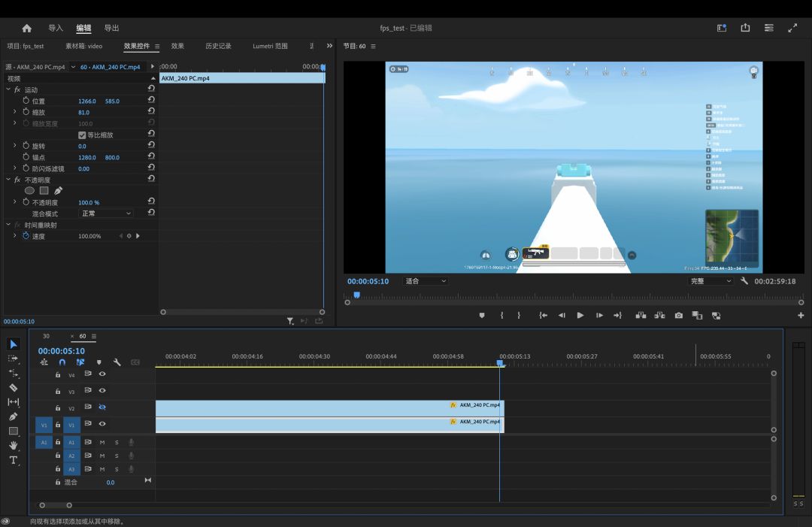Toggle the V2 track eye visibility
This screenshot has height=527, width=812.
pyautogui.click(x=102, y=407)
